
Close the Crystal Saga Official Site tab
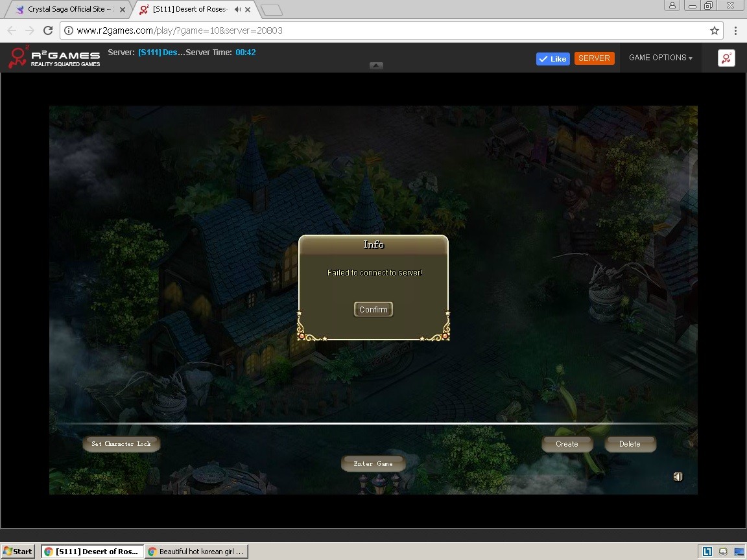[x=123, y=10]
